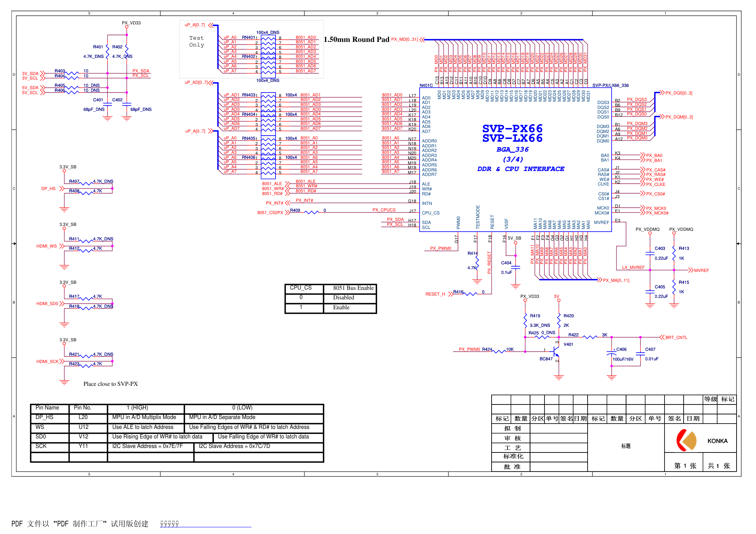Screen dimensions: 756x534
Task: Click the HDMI_WS port label
Action: coord(46,246)
